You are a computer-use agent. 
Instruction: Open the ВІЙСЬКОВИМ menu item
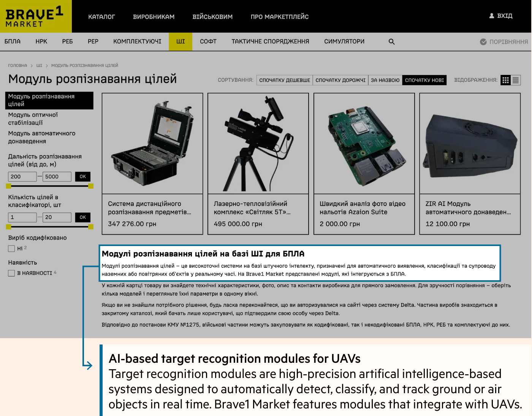point(212,17)
